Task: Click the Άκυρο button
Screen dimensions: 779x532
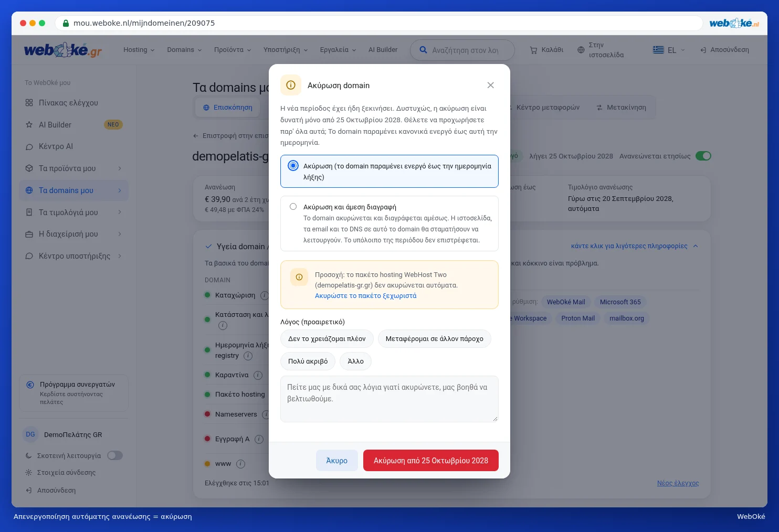Action: pyautogui.click(x=336, y=461)
